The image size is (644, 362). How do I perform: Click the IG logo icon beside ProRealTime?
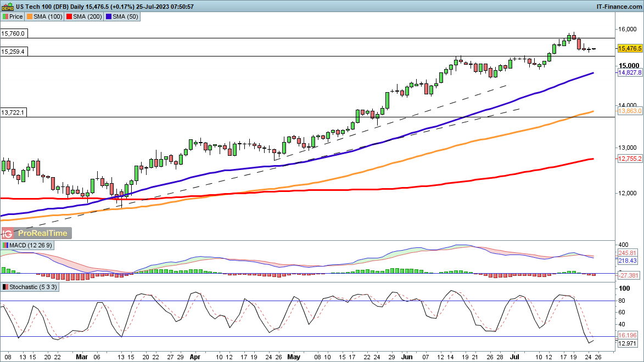7,233
